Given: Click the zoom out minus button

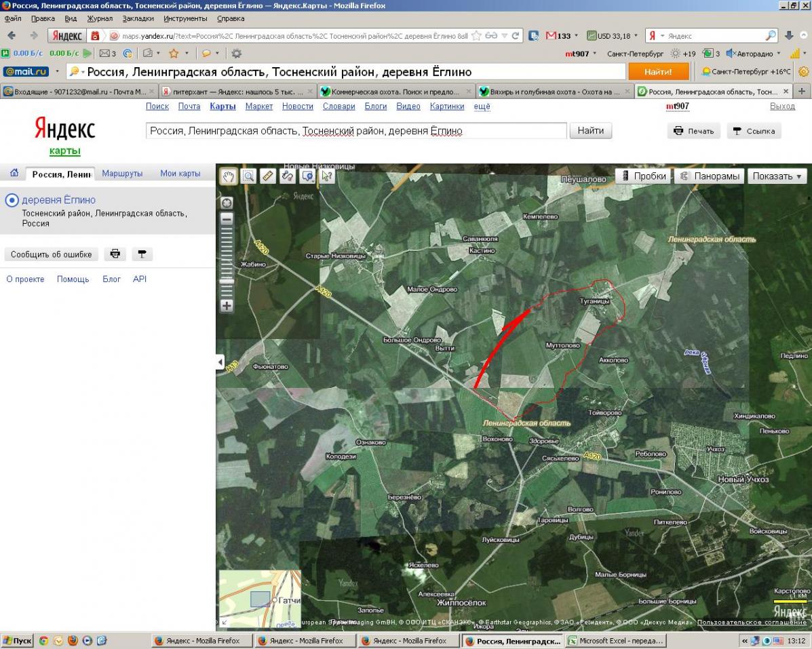Looking at the screenshot, I should click(x=227, y=218).
